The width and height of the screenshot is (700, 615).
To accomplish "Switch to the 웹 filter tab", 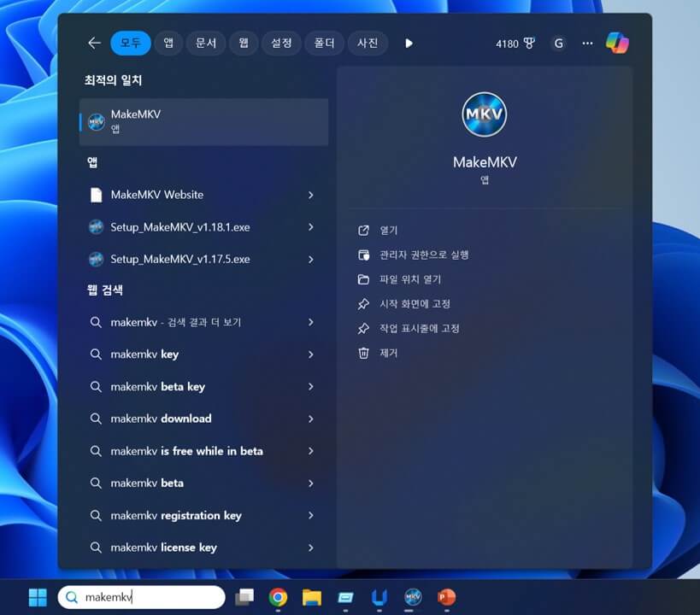I will (x=244, y=44).
